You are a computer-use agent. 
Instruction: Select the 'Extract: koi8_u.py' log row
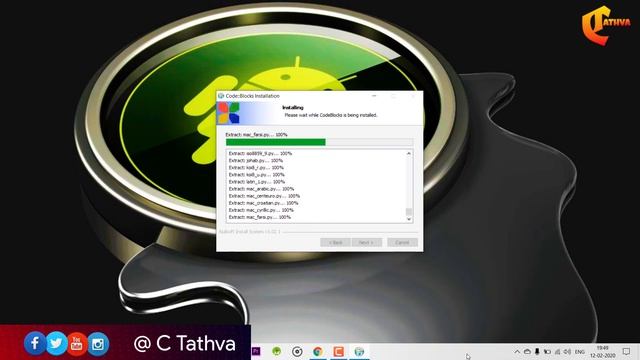tap(256, 175)
